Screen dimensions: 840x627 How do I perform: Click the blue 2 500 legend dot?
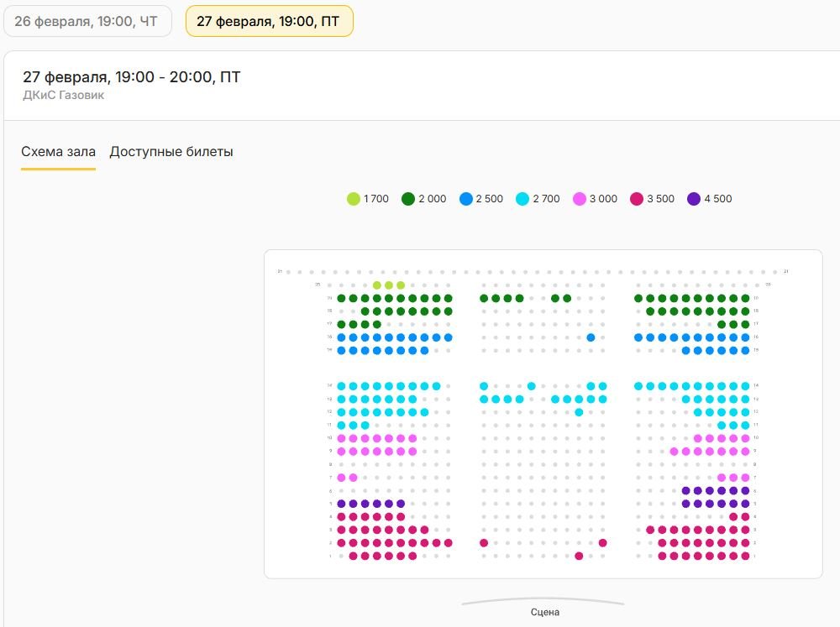[465, 199]
